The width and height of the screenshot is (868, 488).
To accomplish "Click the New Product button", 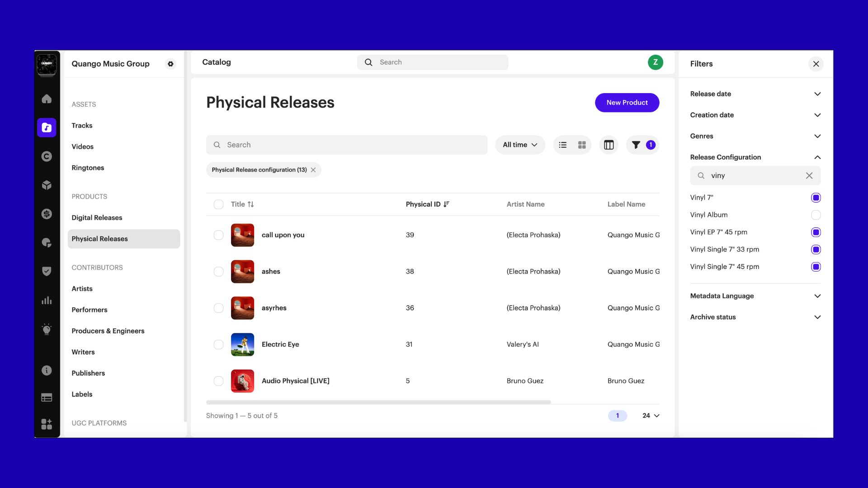I will 627,103.
